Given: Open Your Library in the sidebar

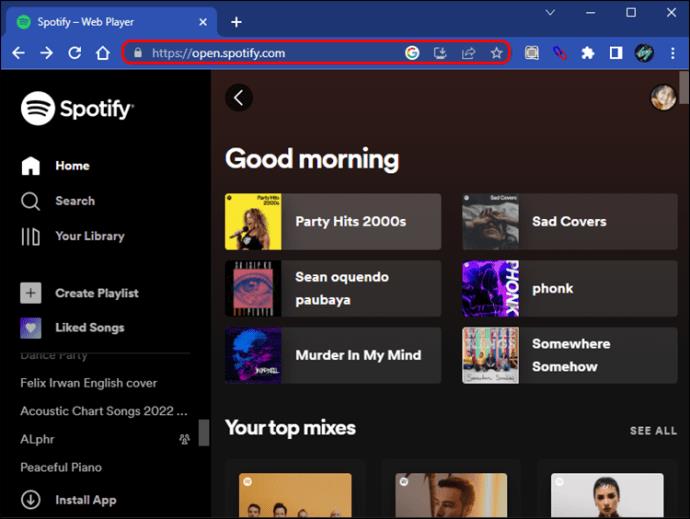Looking at the screenshot, I should [73, 236].
